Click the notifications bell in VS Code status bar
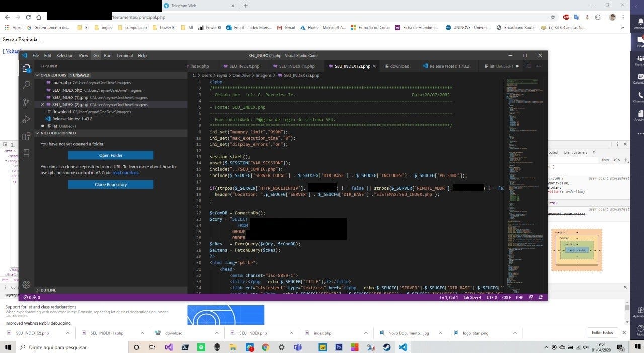644x353 pixels. pos(541,297)
